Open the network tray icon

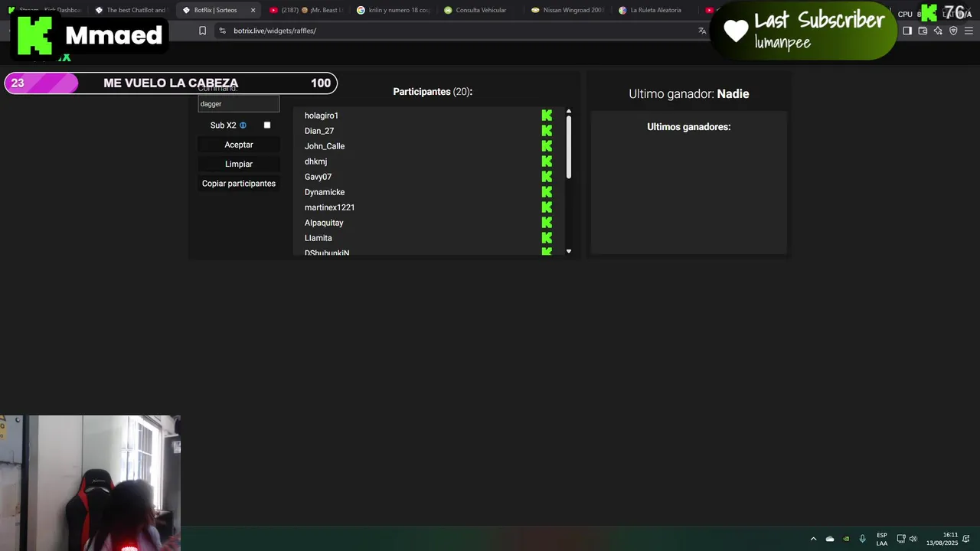901,539
